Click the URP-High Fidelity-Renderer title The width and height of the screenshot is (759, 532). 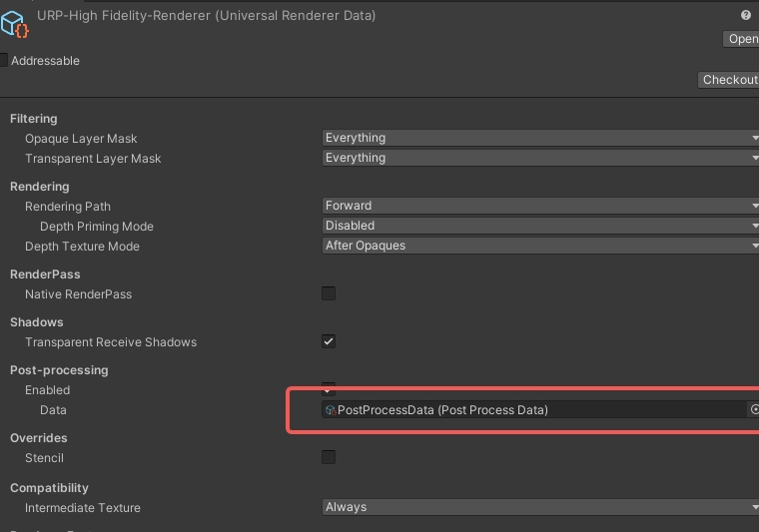(206, 16)
